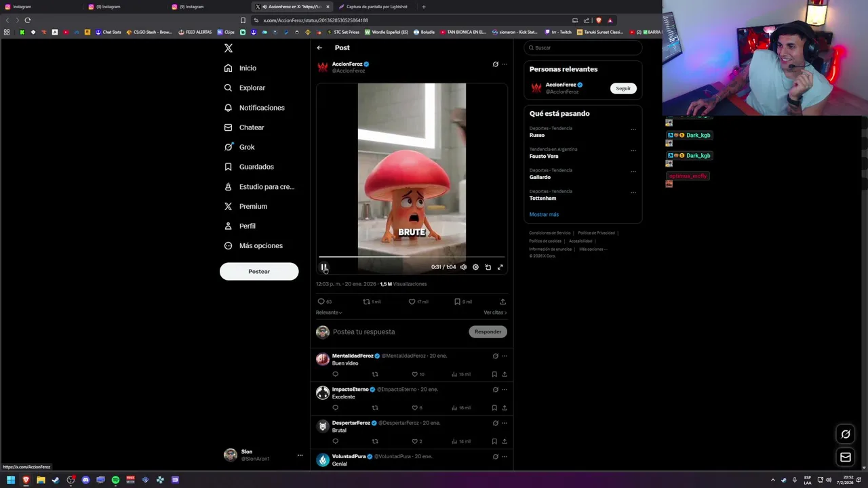The image size is (868, 488).
Task: Open the Tottenham trending topic
Action: (x=542, y=199)
